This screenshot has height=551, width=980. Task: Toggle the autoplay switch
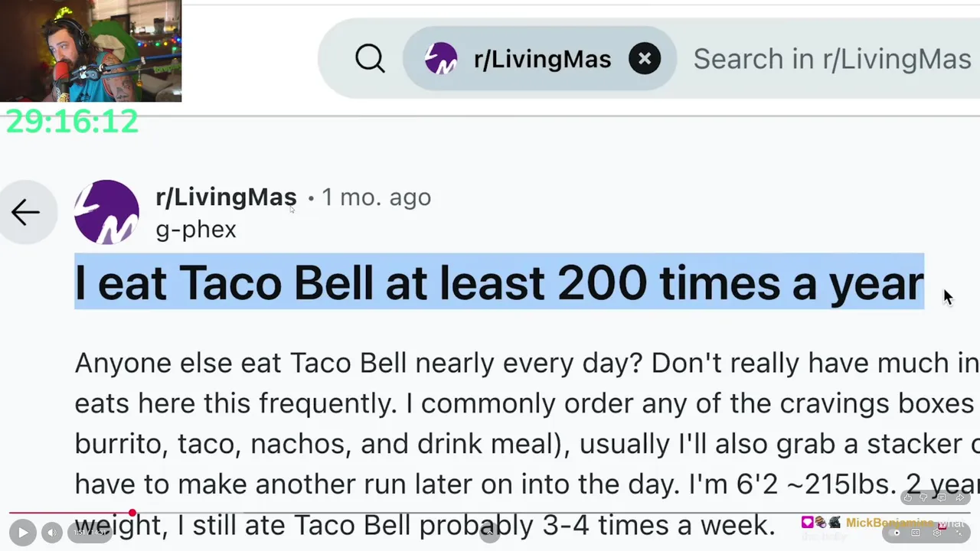[896, 533]
